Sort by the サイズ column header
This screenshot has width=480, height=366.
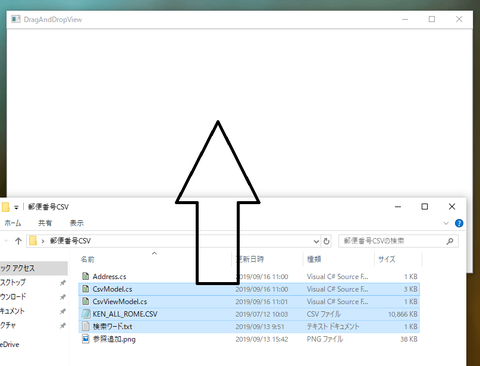tap(387, 259)
